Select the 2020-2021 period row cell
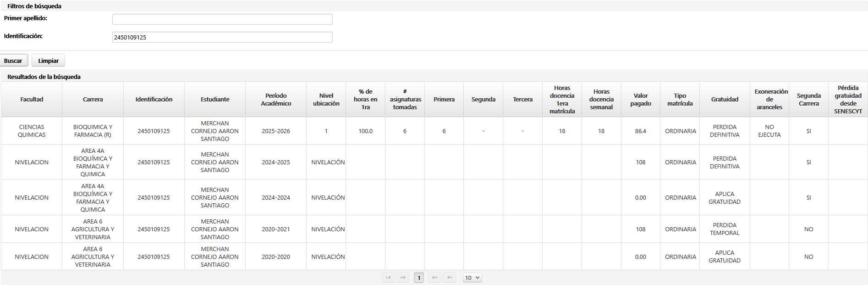868x285 pixels. (x=276, y=229)
